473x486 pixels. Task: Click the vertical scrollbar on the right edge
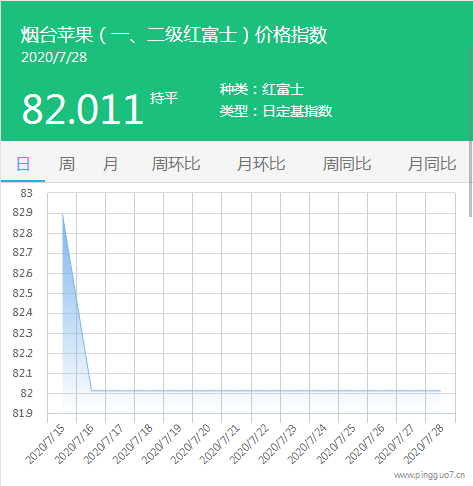[471, 131]
